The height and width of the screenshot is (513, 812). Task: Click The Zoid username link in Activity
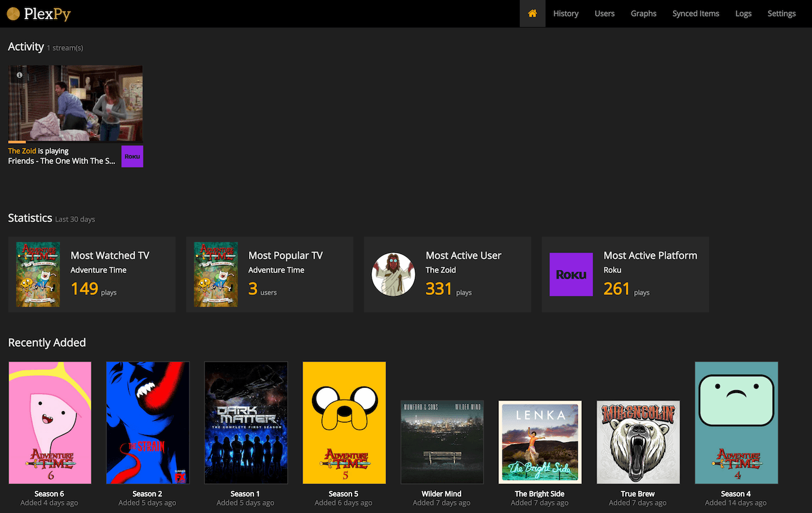pos(22,151)
